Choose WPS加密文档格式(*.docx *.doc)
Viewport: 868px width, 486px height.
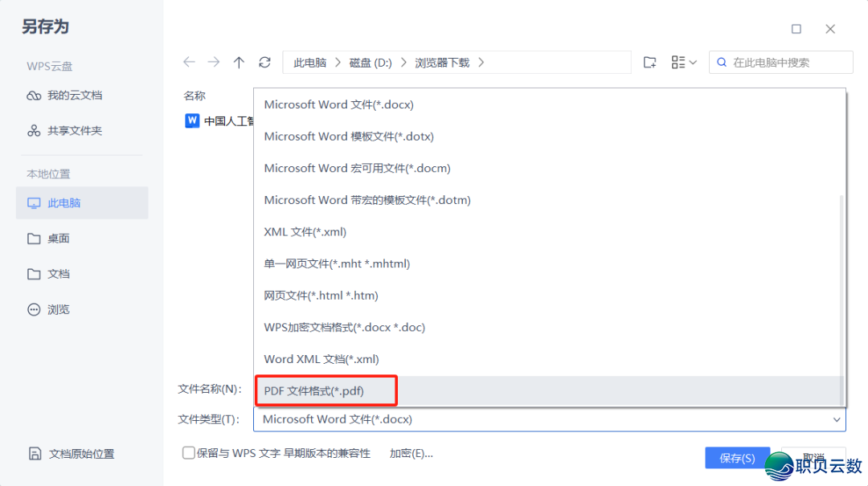click(x=548, y=327)
